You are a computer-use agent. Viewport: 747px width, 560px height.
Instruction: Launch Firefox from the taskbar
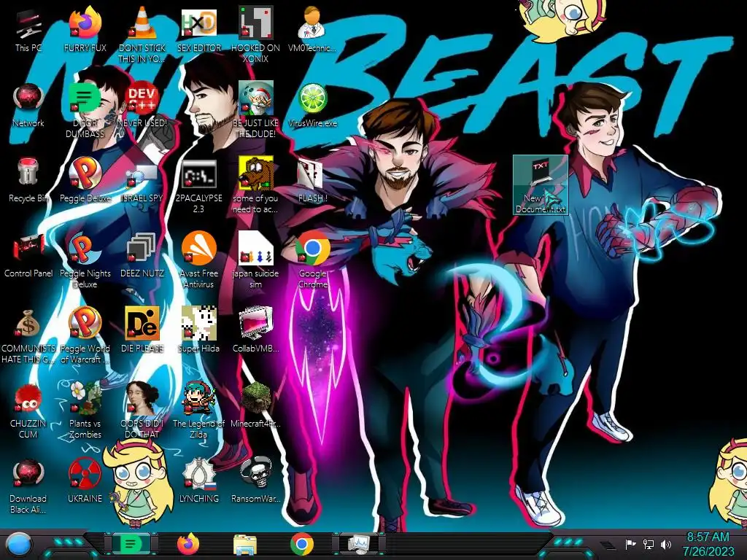[x=188, y=544]
